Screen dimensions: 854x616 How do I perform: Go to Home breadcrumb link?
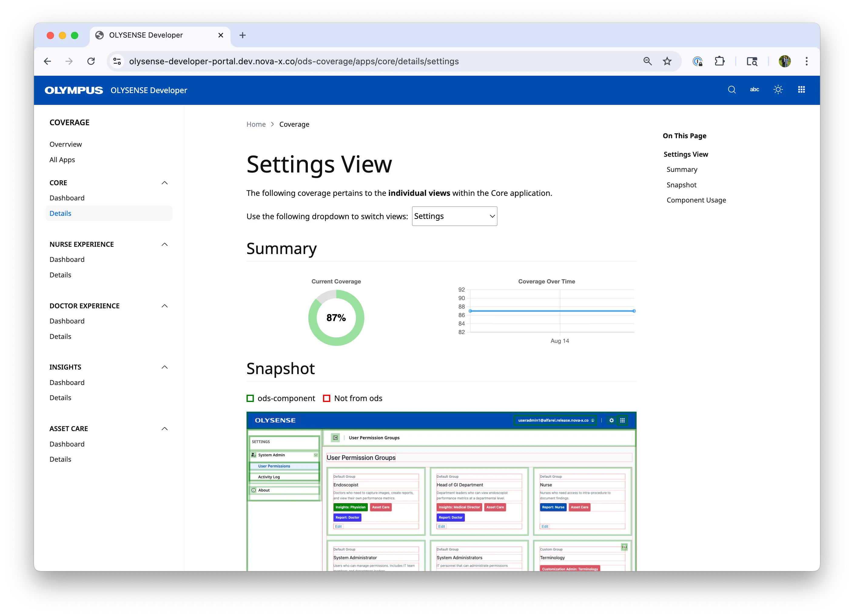click(x=256, y=125)
